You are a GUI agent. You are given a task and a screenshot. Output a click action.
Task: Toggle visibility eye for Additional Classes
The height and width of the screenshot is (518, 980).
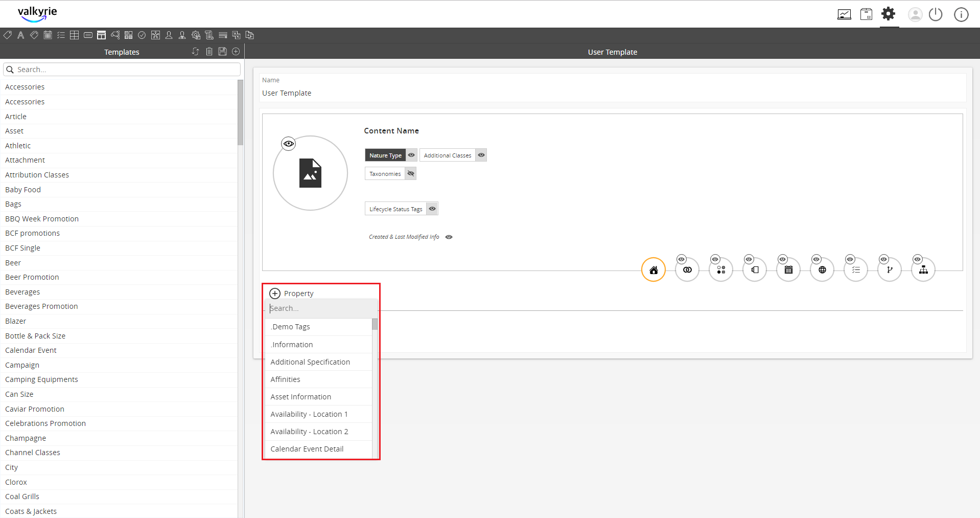click(481, 155)
